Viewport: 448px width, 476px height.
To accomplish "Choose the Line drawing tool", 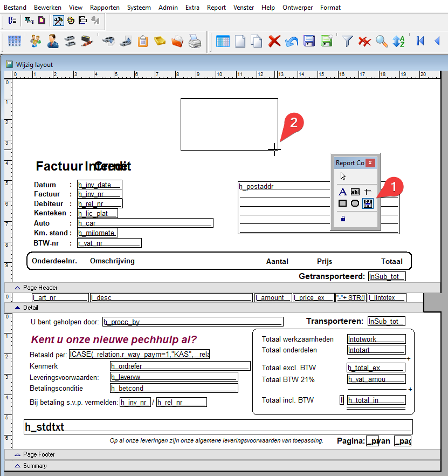I will tap(368, 192).
